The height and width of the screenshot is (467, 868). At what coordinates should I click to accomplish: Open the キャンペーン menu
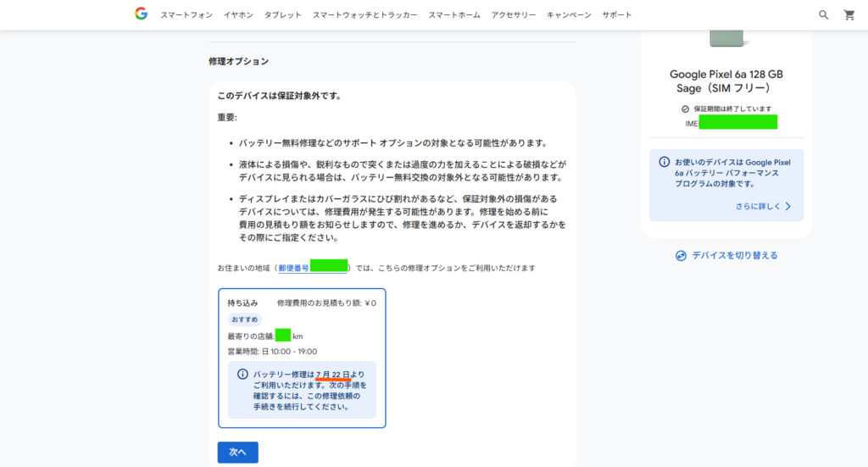point(569,15)
